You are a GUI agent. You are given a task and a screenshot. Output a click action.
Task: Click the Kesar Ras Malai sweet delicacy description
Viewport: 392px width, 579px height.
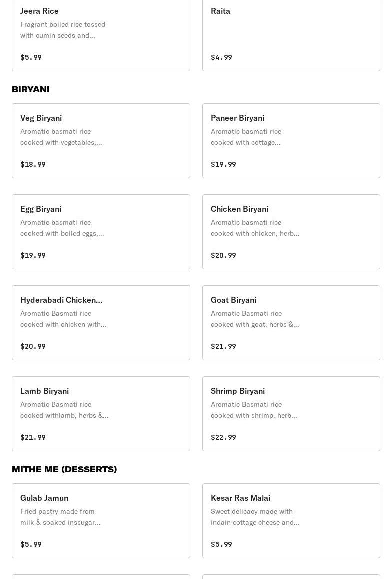coord(255,517)
